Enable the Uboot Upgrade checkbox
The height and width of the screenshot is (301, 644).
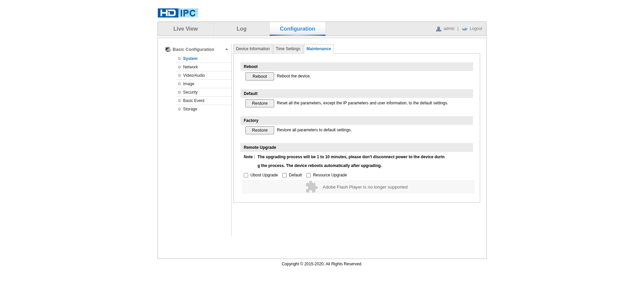(x=246, y=175)
